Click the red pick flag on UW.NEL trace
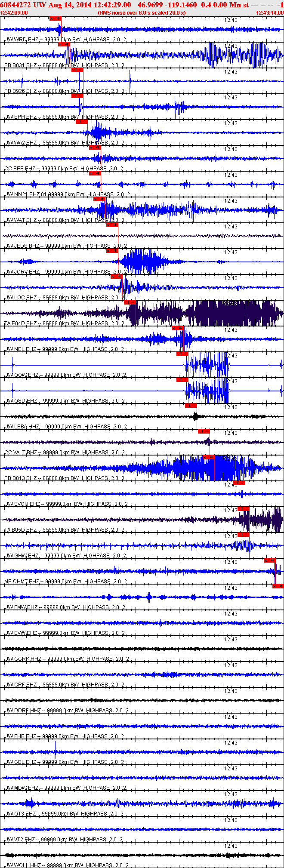Viewport: 284px width, 868px height. tap(178, 328)
